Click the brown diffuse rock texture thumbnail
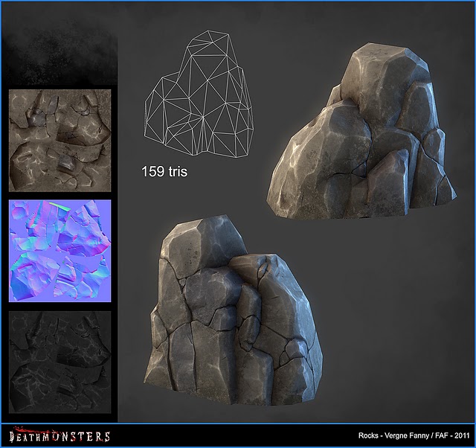 pos(59,141)
